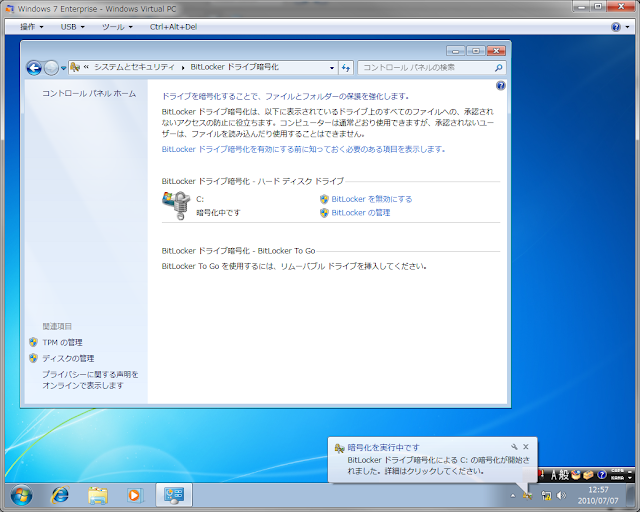Open ディスクの管理 link
Screen dimensions: 640x512
tap(68, 358)
